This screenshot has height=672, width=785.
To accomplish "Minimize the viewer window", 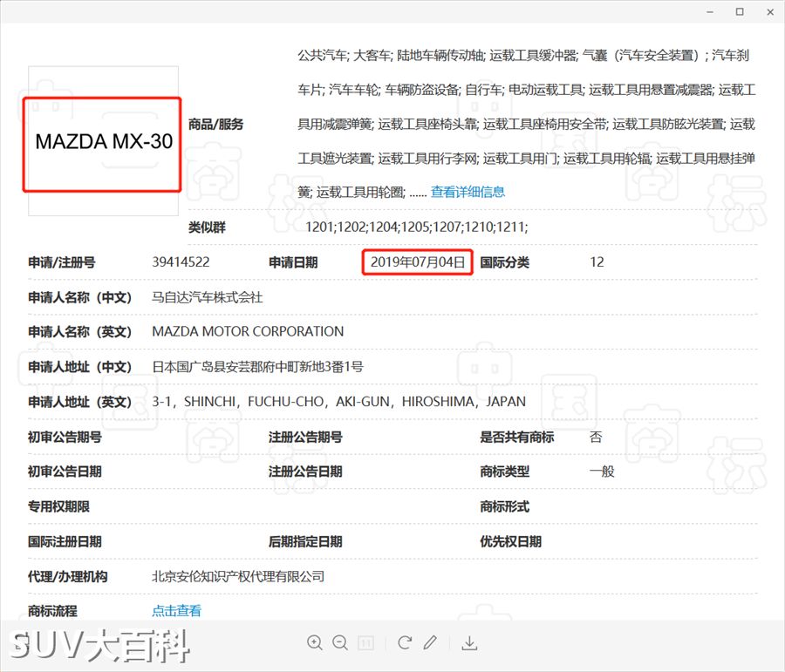I will [x=709, y=12].
